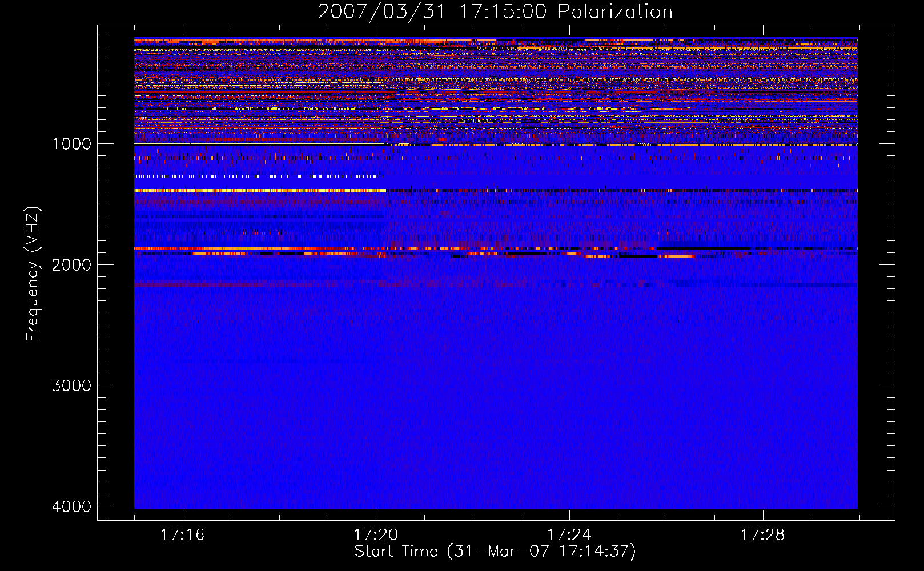The image size is (924, 571).
Task: Click the plot title "2007/03/31 17:15:00 Polarization"
Action: click(x=495, y=12)
